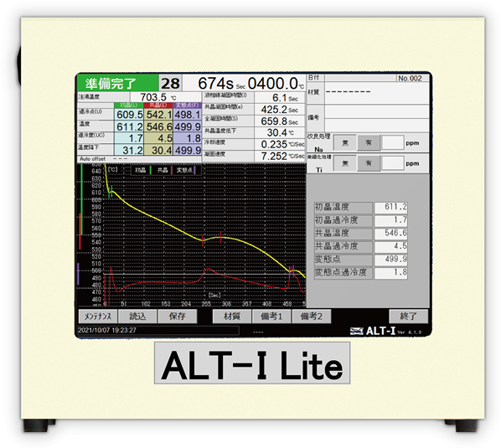Click 31.2 in the 温度降下 row
Image resolution: width=501 pixels, height=448 pixels.
click(x=129, y=150)
